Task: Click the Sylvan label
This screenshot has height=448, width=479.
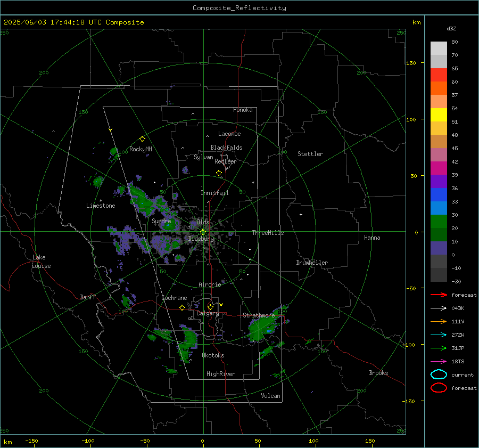Action: 203,157
